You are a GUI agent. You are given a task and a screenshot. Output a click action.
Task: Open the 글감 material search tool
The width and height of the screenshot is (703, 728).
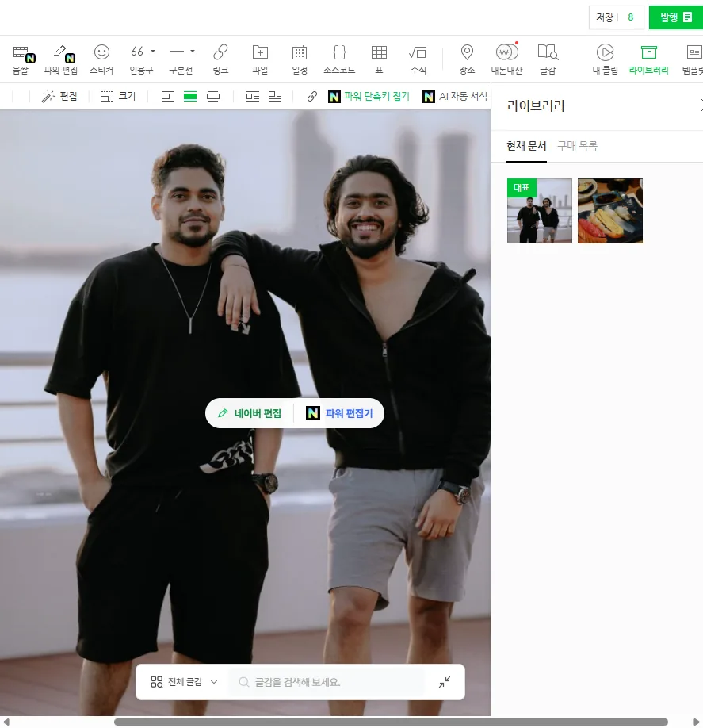(x=548, y=59)
